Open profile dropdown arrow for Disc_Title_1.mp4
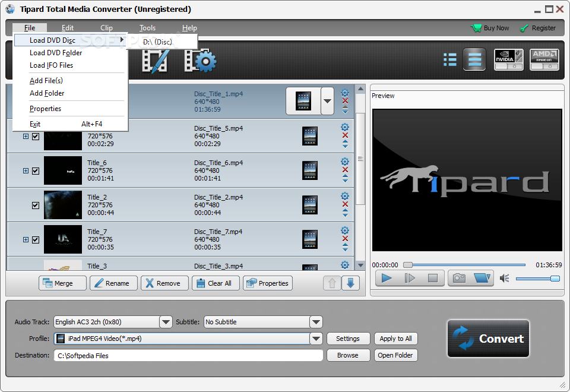Viewport: 570px width, 392px height. click(x=327, y=101)
